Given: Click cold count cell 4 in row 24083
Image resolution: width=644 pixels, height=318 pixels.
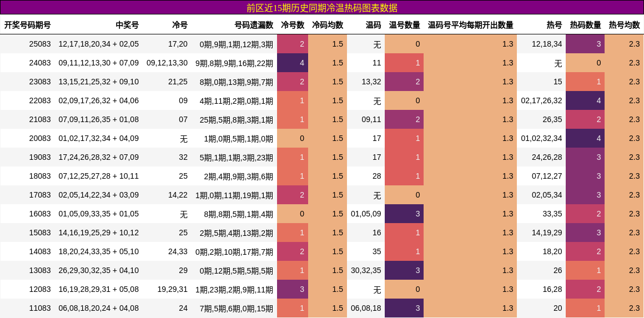Looking at the screenshot, I should (293, 63).
